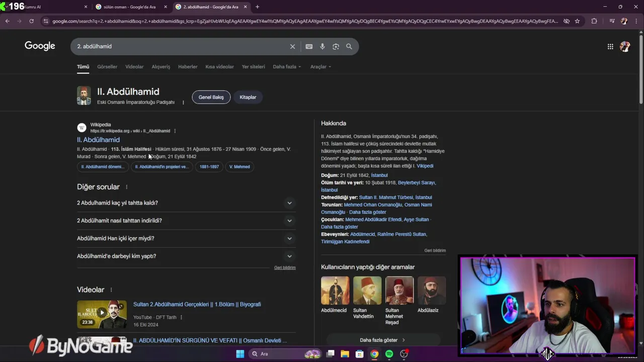Reload the page
Viewport: 644px width, 362px height.
point(31,21)
